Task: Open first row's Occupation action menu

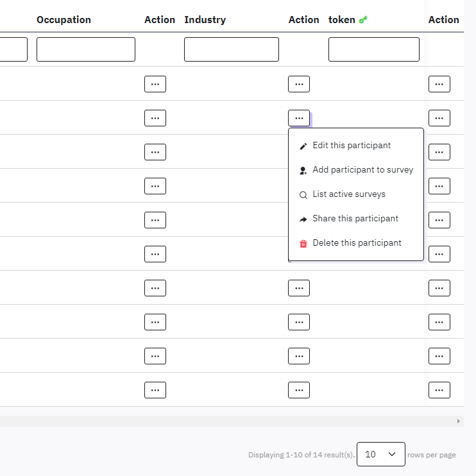Action: point(155,84)
